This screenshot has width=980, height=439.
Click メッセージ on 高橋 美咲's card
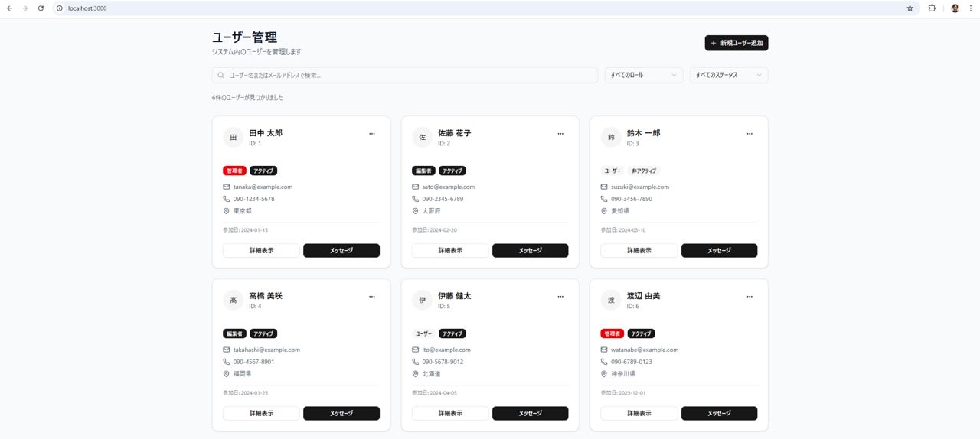[x=341, y=413]
